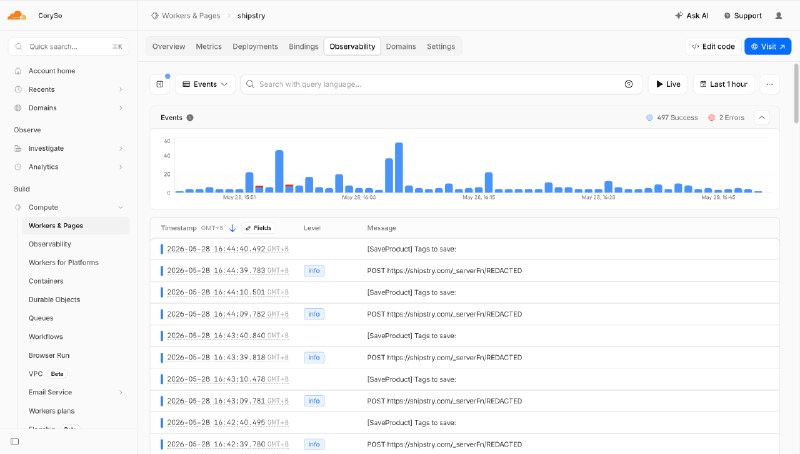Click the Fields button
This screenshot has height=454, width=800.
(258, 228)
